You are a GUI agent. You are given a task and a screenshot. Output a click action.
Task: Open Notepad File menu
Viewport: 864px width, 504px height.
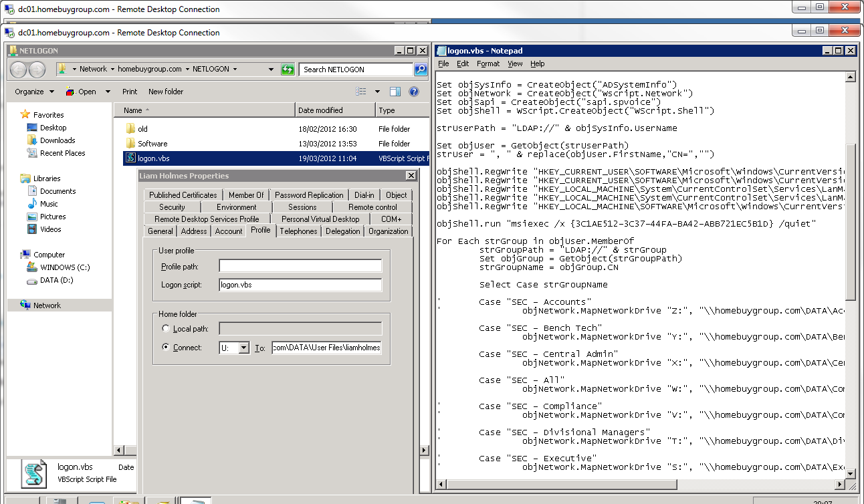443,64
